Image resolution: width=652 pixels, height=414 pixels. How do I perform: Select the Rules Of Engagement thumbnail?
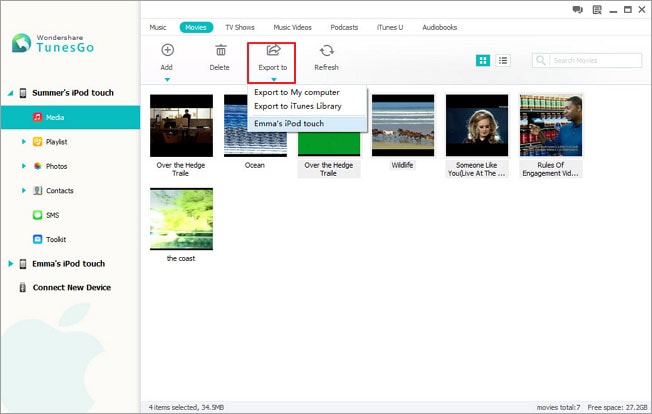coord(551,126)
